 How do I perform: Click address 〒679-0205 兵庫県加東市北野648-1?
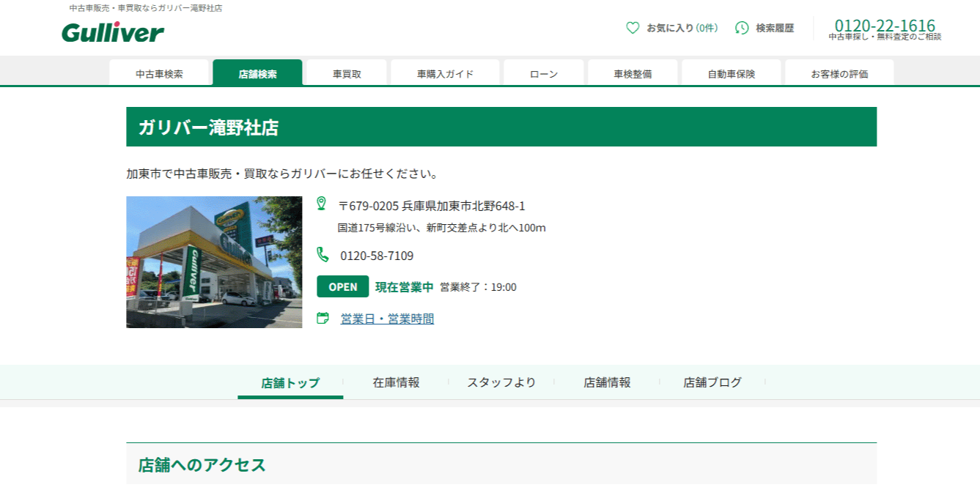(432, 206)
